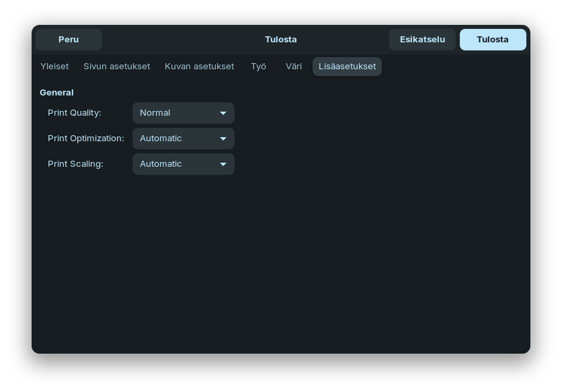Click the Peru cancel button
The height and width of the screenshot is (392, 562).
pos(69,40)
